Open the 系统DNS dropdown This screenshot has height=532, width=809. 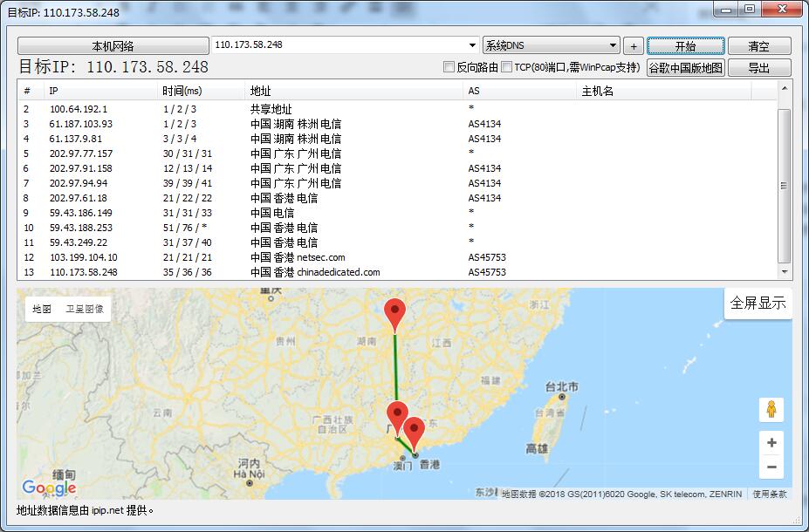click(x=551, y=45)
